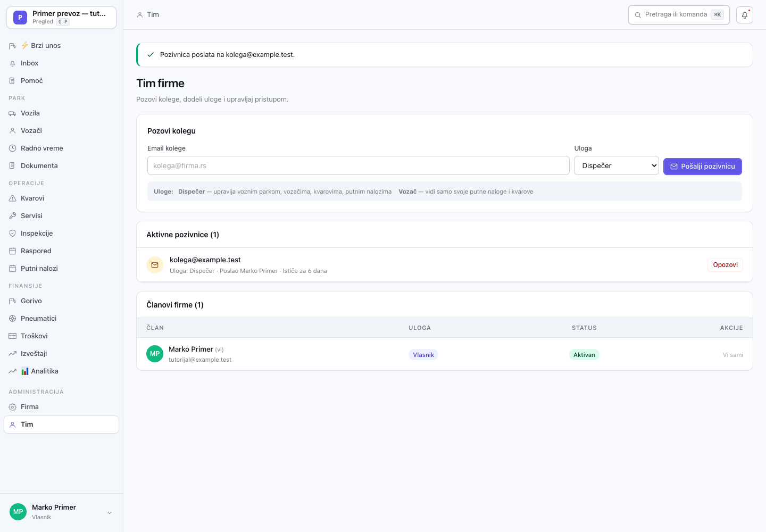Click the Email kolege input field
The image size is (766, 532).
[x=359, y=165]
